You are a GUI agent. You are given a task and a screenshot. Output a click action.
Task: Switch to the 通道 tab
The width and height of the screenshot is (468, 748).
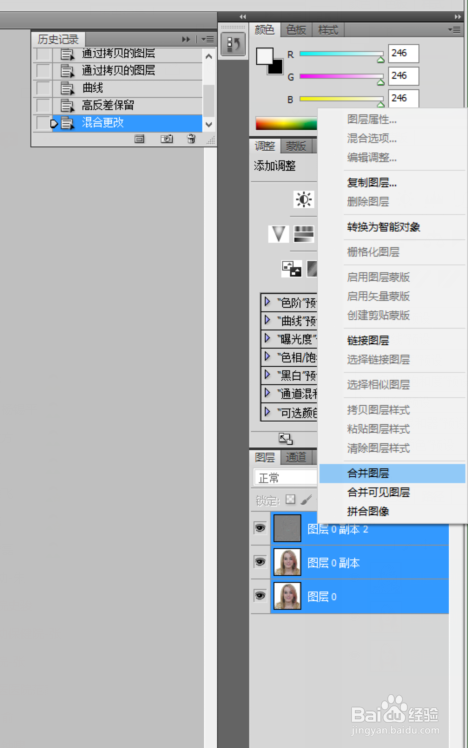(x=296, y=457)
